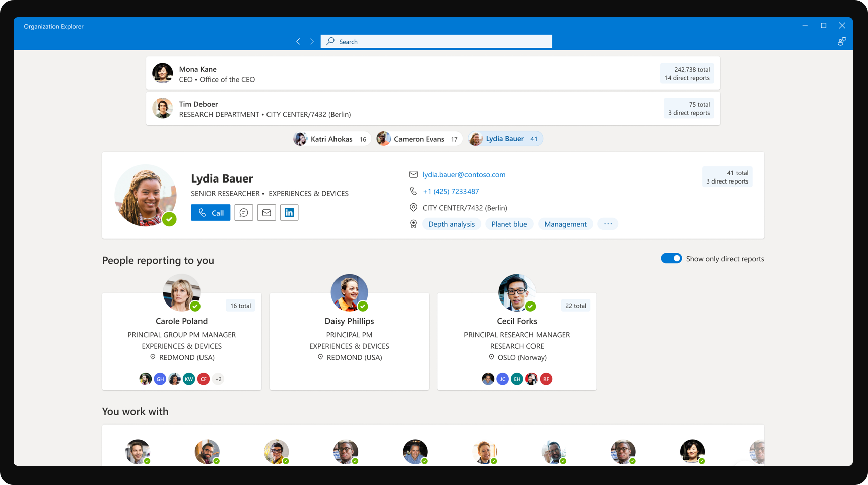The height and width of the screenshot is (485, 868).
Task: Click the RF initials avatar under Cecil Forks
Action: coord(546,379)
